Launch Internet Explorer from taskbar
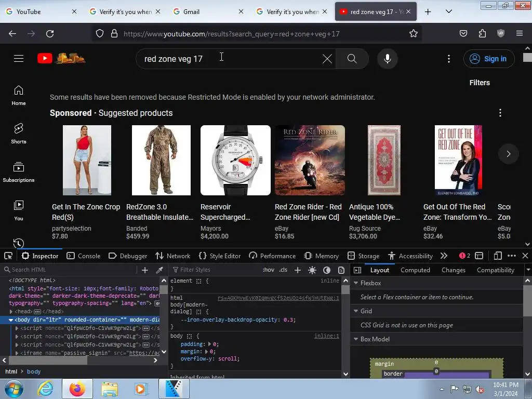The width and height of the screenshot is (532, 399). pos(46,389)
